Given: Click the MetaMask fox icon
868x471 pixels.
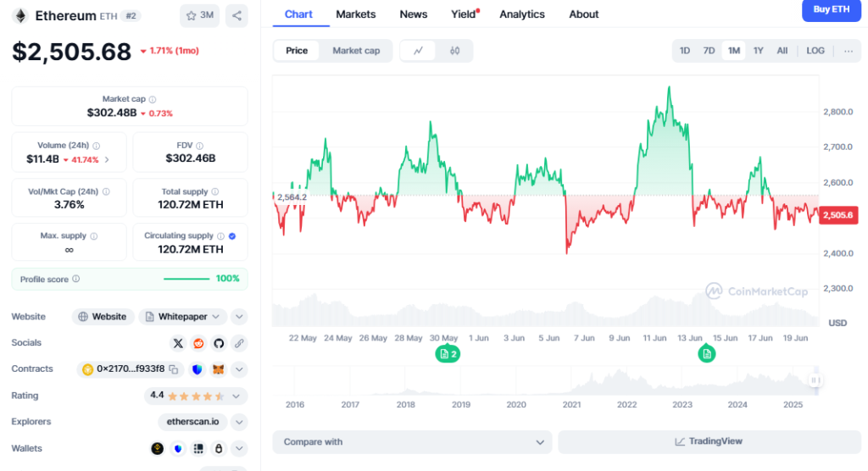Looking at the screenshot, I should pos(219,369).
